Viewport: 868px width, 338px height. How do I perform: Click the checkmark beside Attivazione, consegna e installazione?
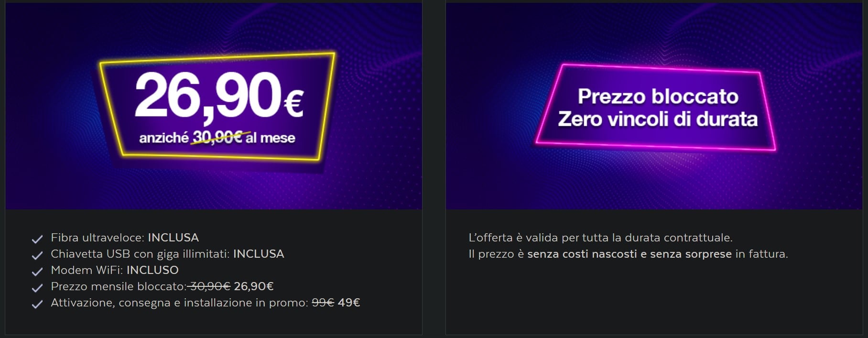(x=37, y=304)
